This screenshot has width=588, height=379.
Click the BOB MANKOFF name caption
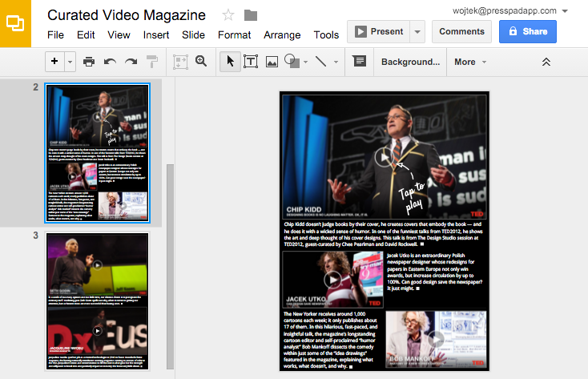[413, 359]
